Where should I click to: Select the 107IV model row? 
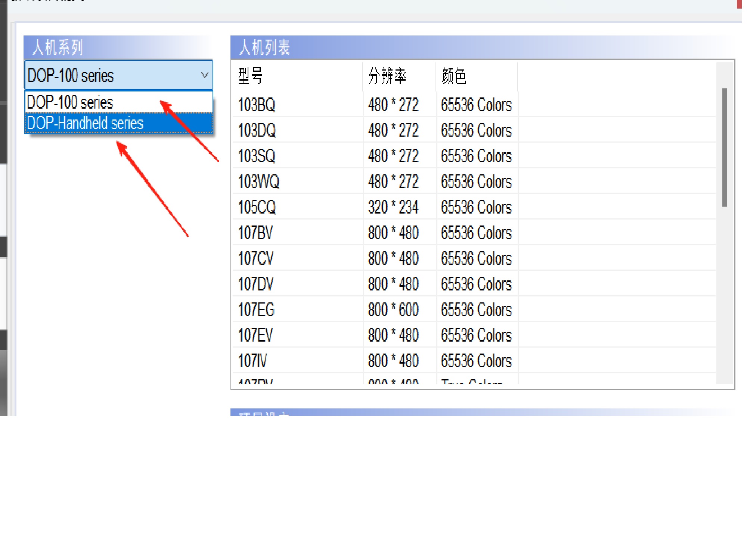pos(253,361)
